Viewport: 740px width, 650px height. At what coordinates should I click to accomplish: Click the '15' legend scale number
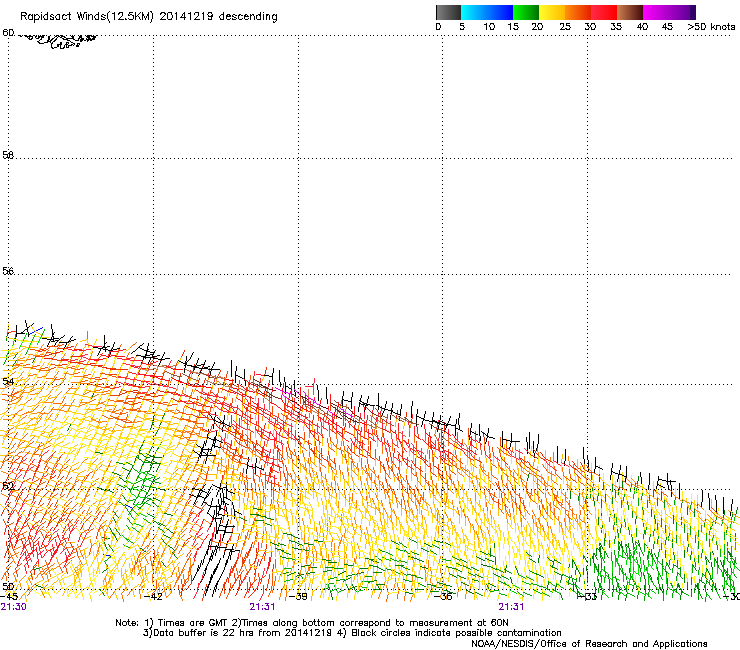513,27
